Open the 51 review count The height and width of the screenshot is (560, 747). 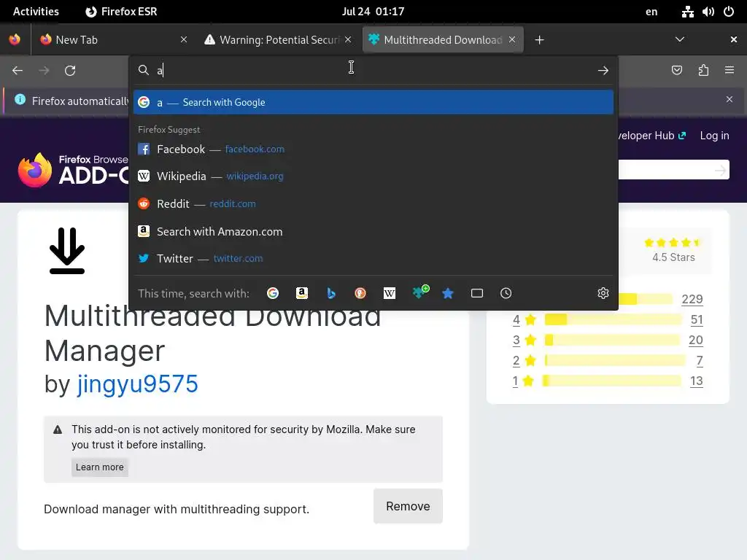[x=697, y=319]
